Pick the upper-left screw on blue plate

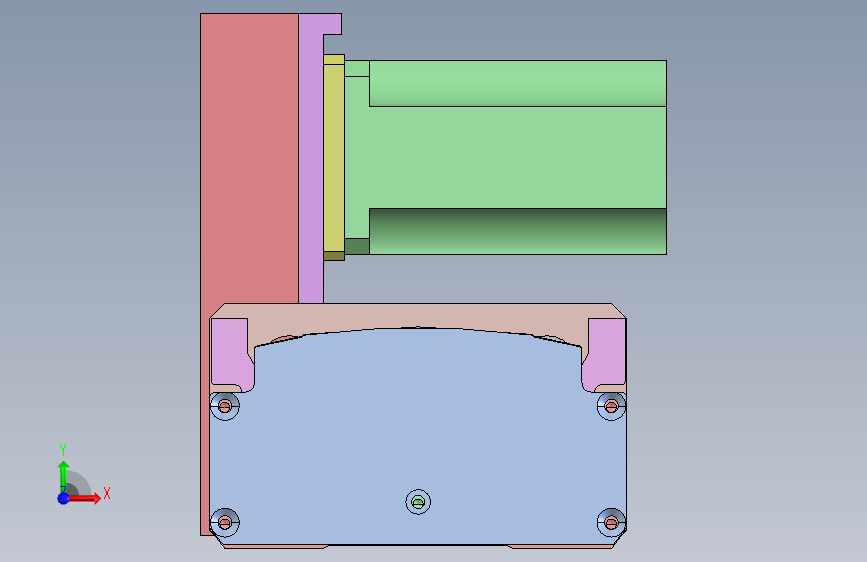coord(224,407)
